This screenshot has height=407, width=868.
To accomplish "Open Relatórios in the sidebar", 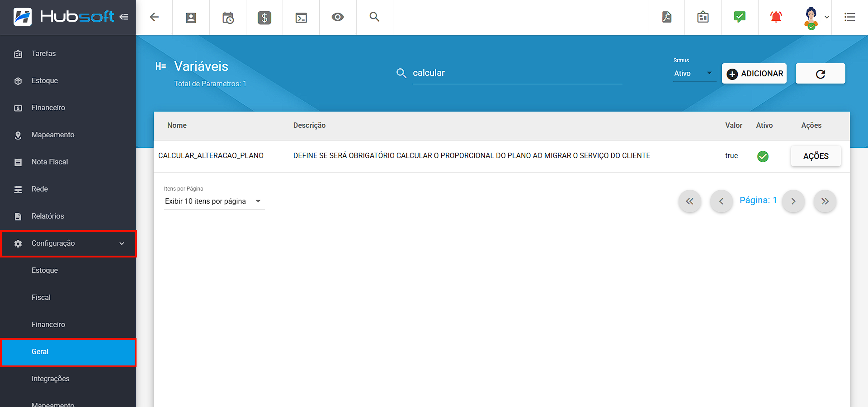I will (x=68, y=216).
